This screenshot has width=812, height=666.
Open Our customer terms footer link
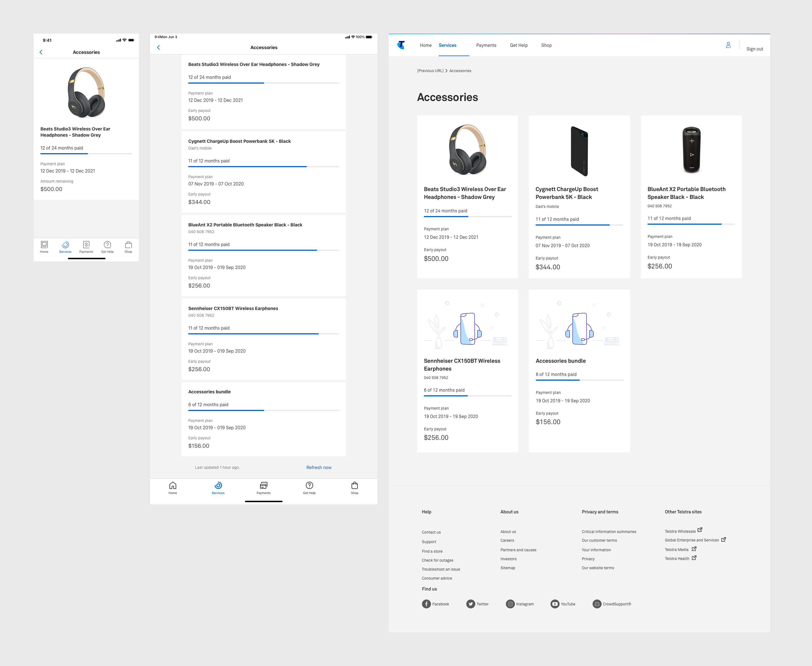599,540
